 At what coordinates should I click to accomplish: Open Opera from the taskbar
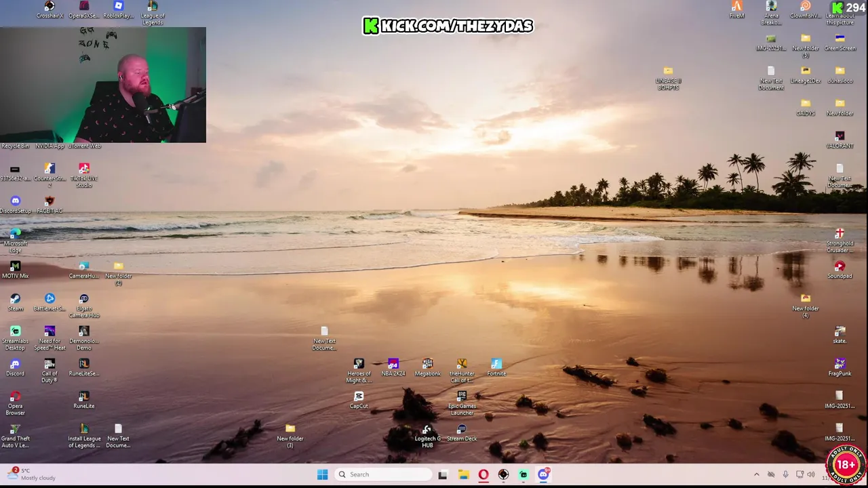tap(484, 474)
